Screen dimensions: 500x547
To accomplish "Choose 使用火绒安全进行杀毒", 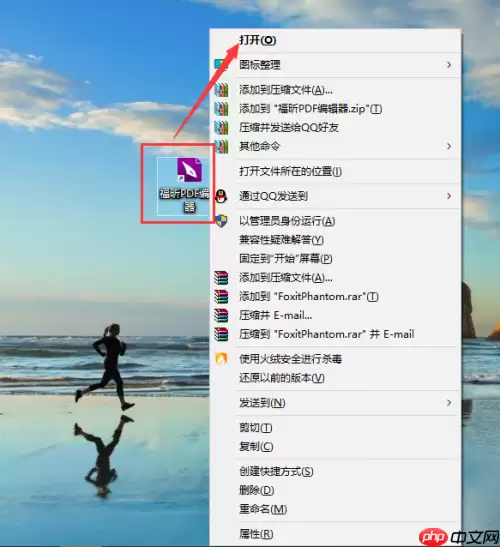I will pyautogui.click(x=290, y=359).
